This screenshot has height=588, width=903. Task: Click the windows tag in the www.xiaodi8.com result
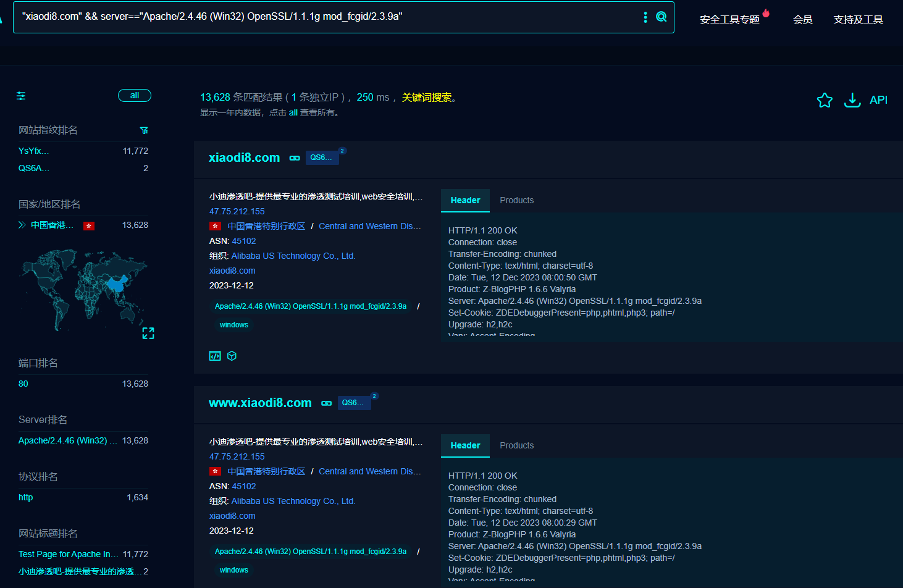click(234, 570)
